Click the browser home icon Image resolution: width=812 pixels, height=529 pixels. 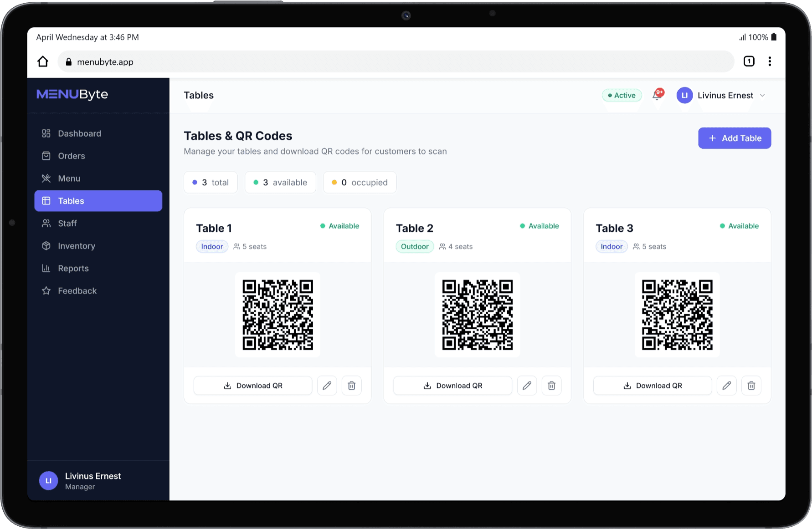[43, 61]
